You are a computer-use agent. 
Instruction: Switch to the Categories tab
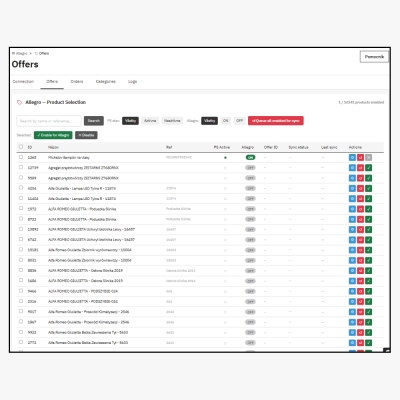pos(106,82)
